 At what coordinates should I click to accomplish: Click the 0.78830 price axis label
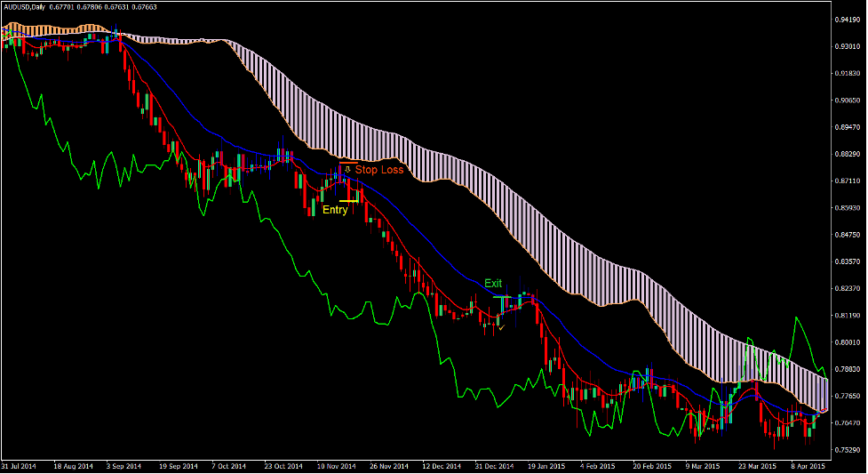coord(847,369)
